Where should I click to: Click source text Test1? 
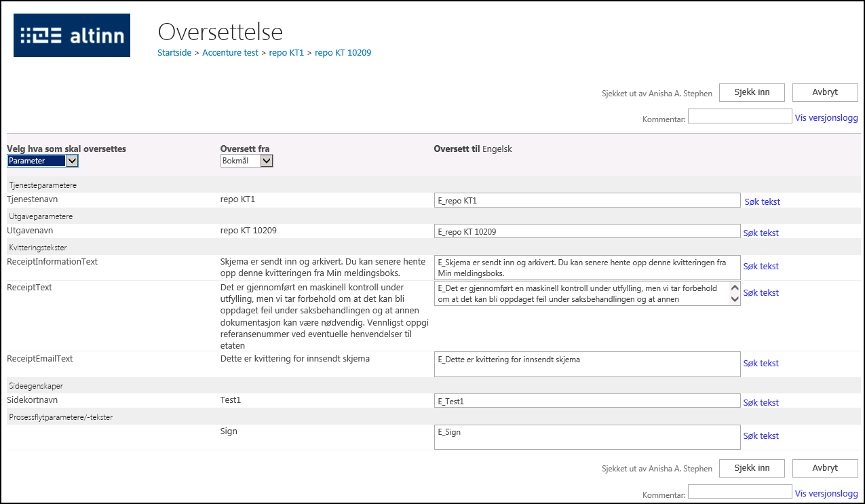click(231, 400)
